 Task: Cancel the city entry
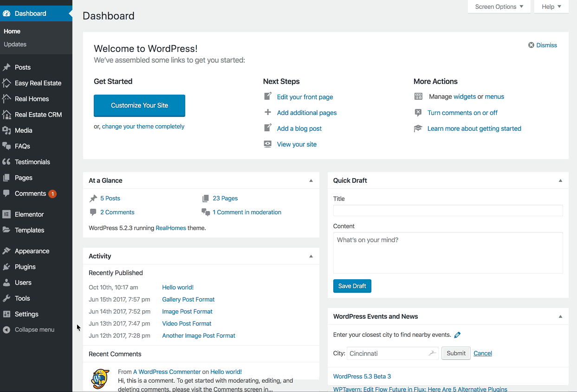(x=483, y=353)
